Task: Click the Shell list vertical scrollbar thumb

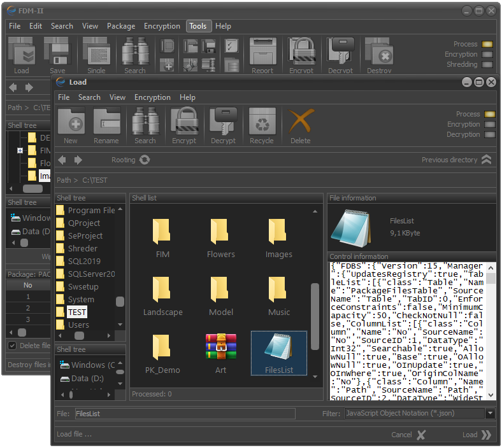Action: 315,316
